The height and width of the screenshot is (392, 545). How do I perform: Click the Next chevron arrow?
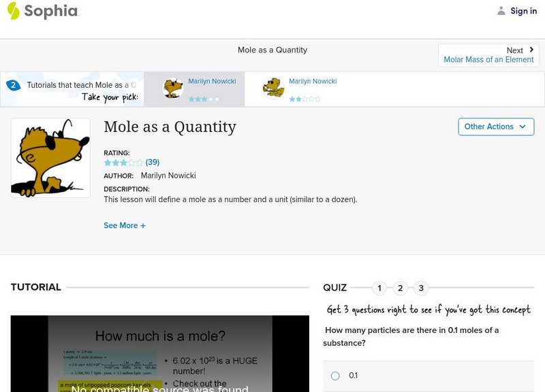[x=530, y=50]
